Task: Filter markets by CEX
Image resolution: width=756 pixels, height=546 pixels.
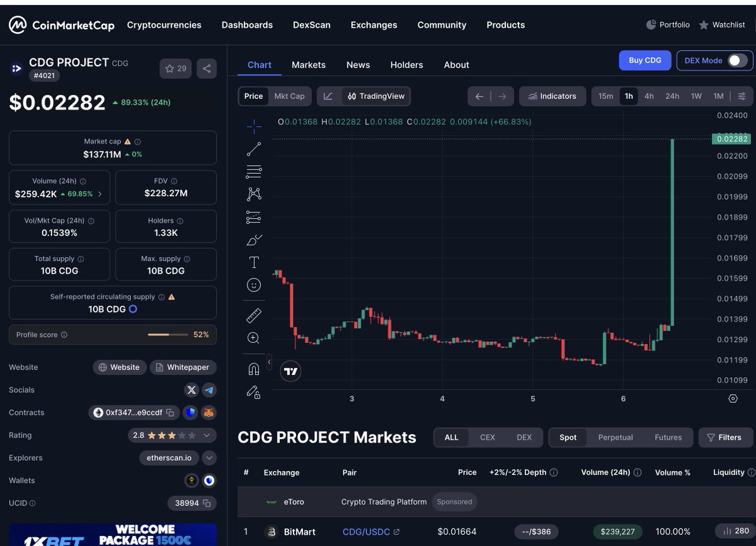Action: coord(488,438)
